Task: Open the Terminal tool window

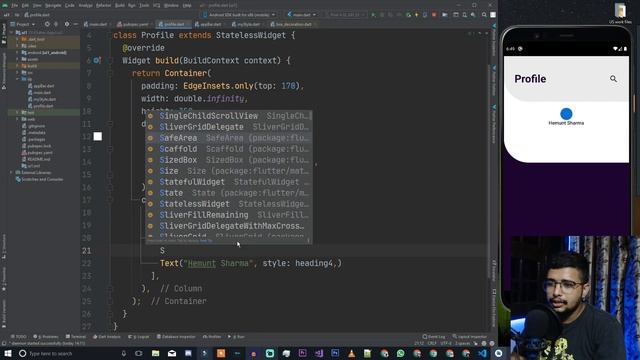Action: (76, 337)
